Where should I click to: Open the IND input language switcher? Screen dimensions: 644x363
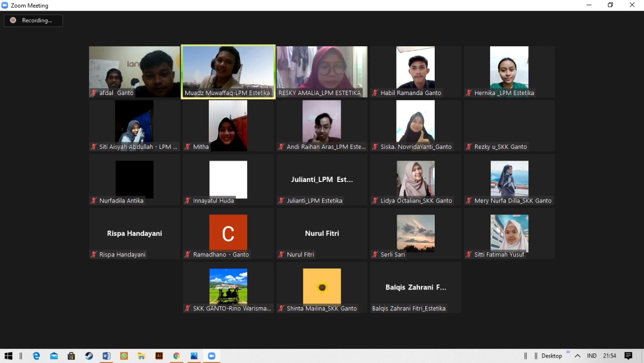coord(592,356)
